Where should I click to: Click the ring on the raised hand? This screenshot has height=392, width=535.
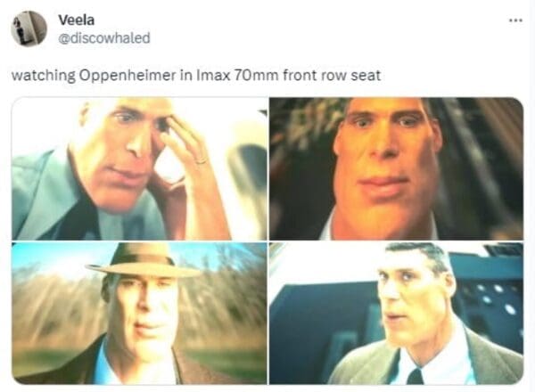coord(201,160)
